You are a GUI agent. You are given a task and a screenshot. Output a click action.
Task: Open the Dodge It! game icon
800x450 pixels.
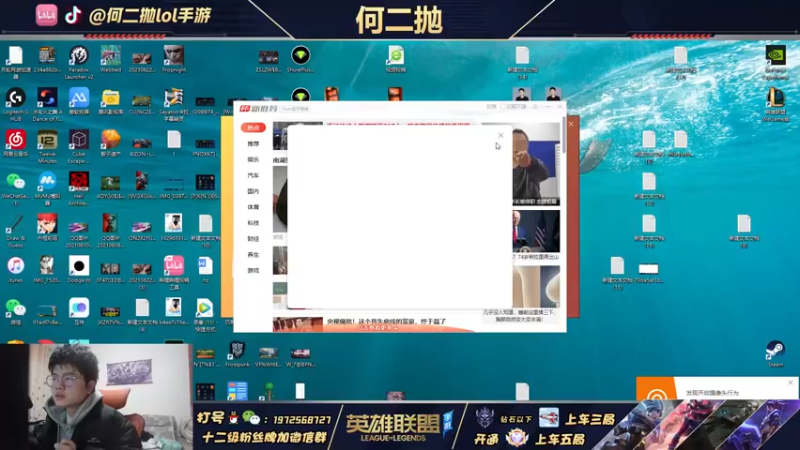[79, 266]
